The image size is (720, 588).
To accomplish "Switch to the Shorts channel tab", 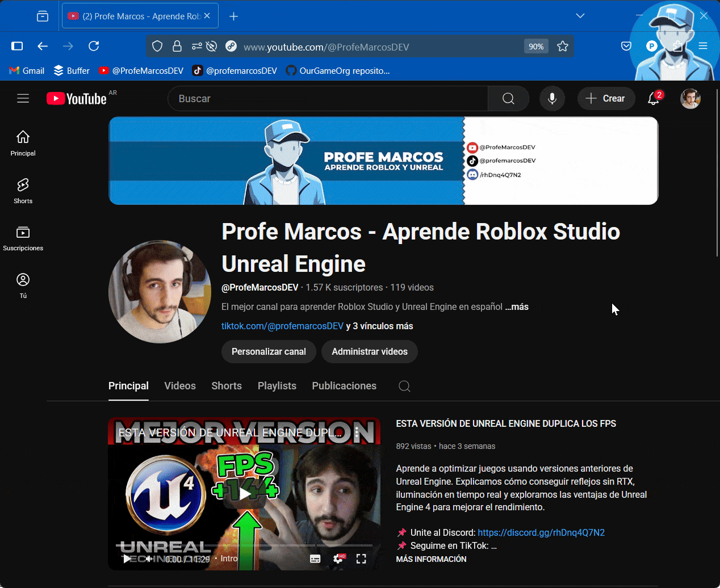I will pos(227,386).
